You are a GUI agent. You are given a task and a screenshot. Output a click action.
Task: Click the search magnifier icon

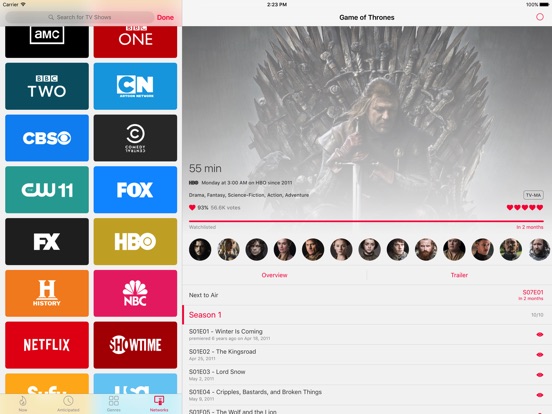click(x=51, y=17)
